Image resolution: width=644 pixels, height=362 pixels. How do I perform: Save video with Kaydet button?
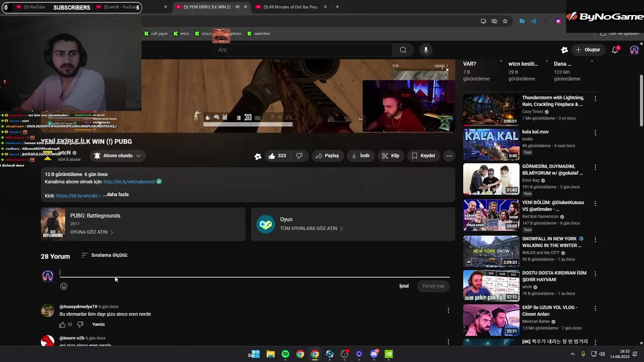coord(423,156)
